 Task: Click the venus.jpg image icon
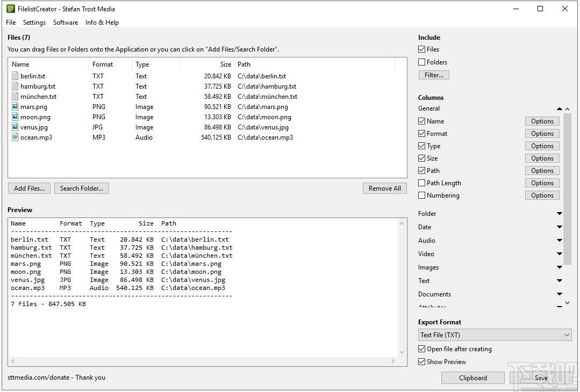tap(15, 127)
